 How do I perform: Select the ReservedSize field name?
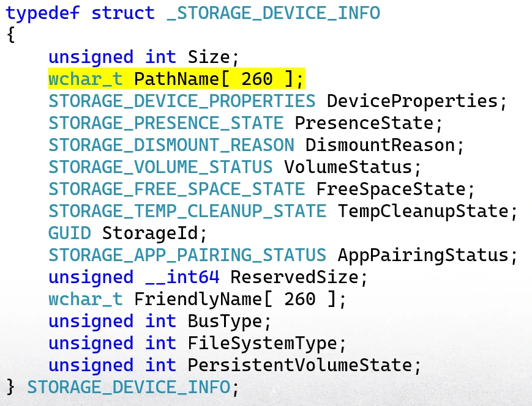point(295,277)
